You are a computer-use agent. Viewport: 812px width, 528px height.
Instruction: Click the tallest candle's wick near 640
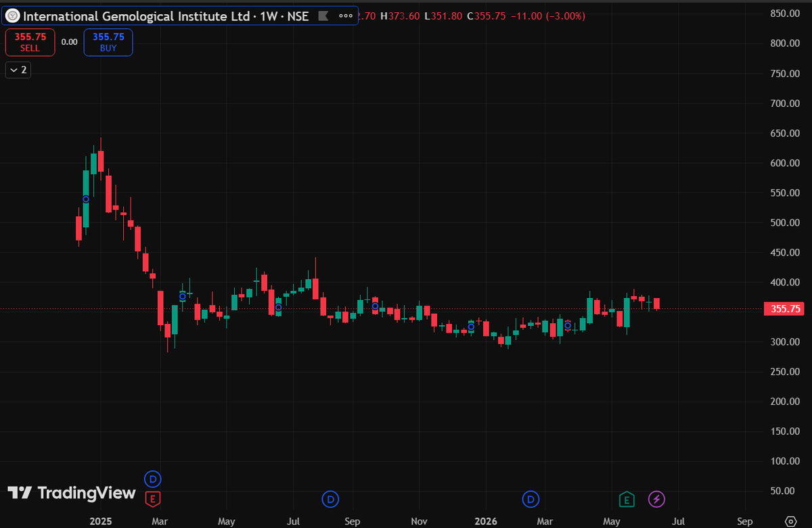[101, 144]
